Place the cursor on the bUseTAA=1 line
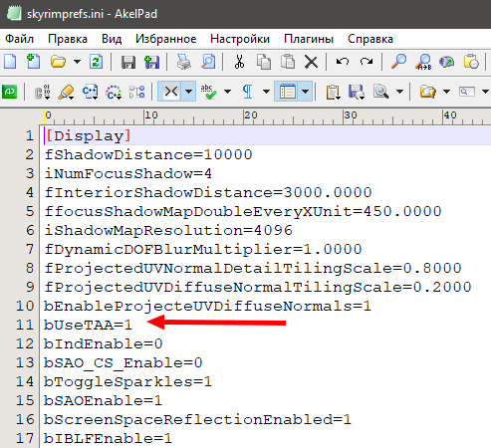Image resolution: width=491 pixels, height=448 pixels. click(x=88, y=325)
